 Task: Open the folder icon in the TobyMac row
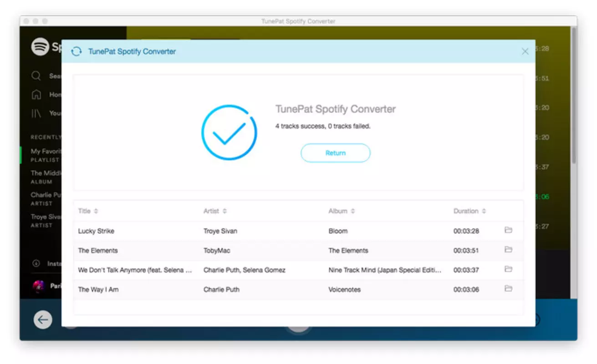click(508, 250)
